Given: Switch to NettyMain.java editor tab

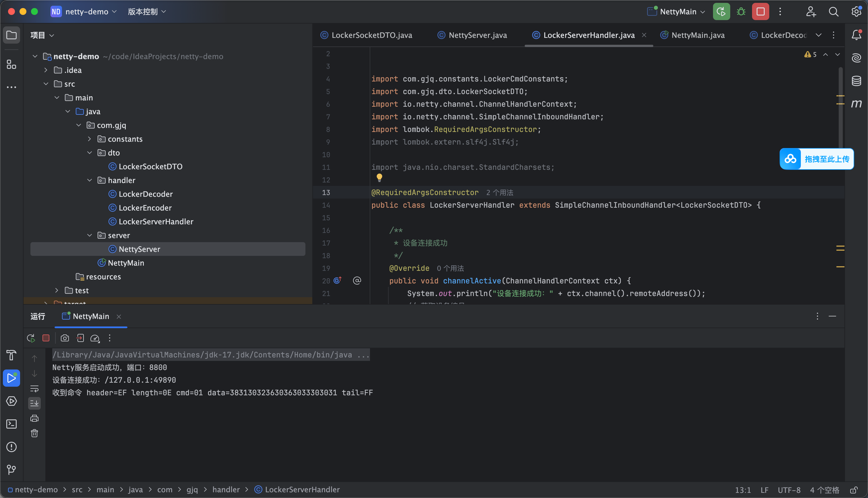Looking at the screenshot, I should 693,35.
